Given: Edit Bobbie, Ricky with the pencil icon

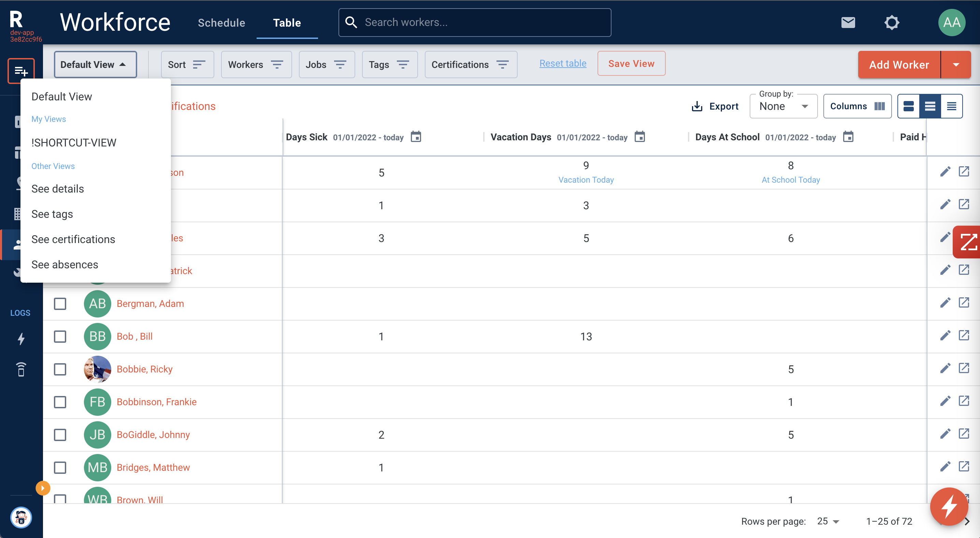Looking at the screenshot, I should pos(945,368).
